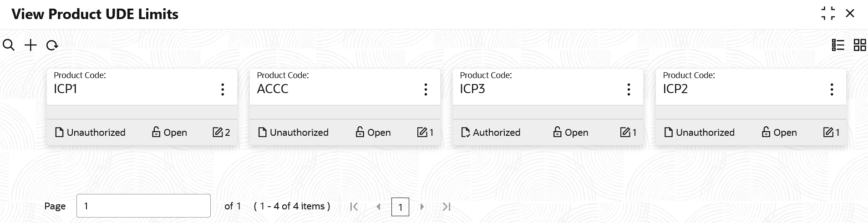The image size is (868, 223).
Task: Open the ICP1 card options menu
Action: coord(223,89)
